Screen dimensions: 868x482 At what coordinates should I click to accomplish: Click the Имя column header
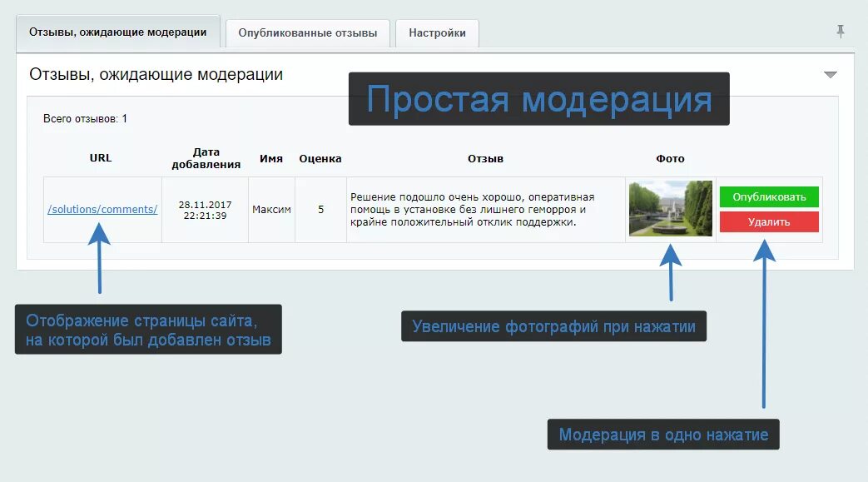(271, 157)
